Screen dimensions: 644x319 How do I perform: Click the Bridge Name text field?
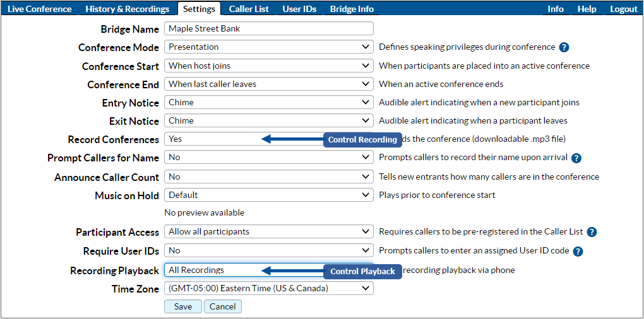pos(268,28)
